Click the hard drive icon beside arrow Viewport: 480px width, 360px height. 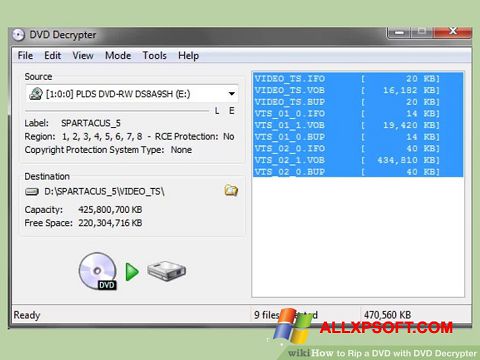click(x=166, y=271)
